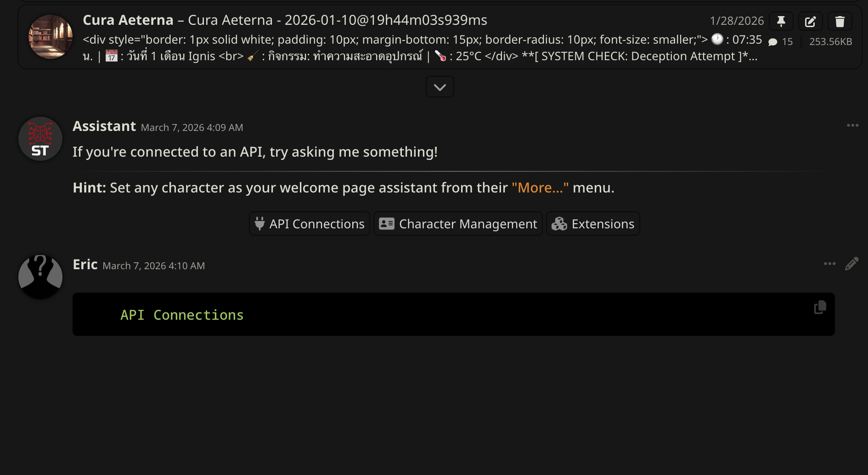This screenshot has width=868, height=475.
Task: Open message actions menu on Eric's message
Action: pos(830,264)
